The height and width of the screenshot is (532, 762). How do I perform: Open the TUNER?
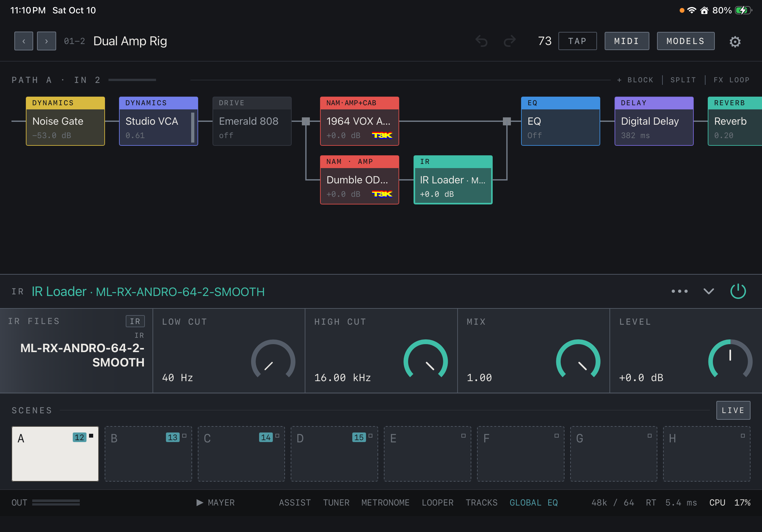336,503
